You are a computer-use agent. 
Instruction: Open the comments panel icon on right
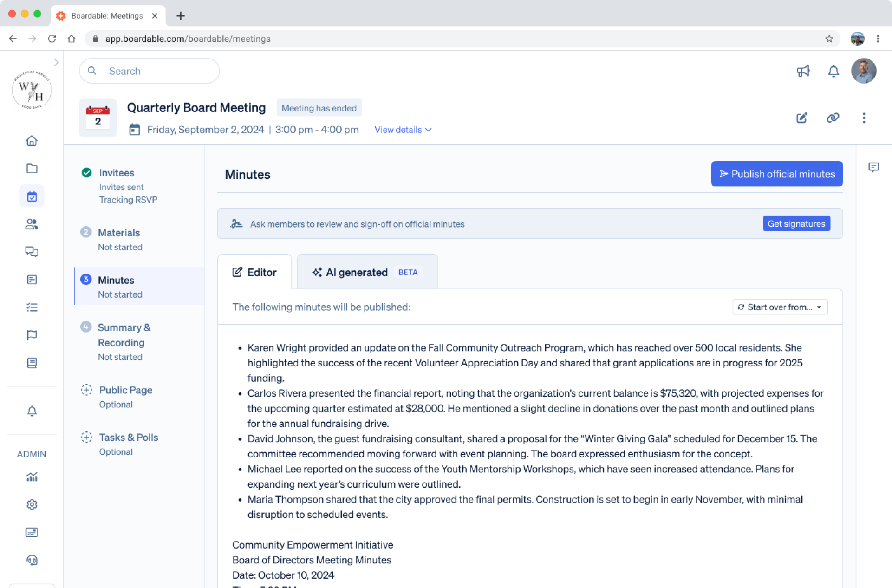(x=873, y=167)
